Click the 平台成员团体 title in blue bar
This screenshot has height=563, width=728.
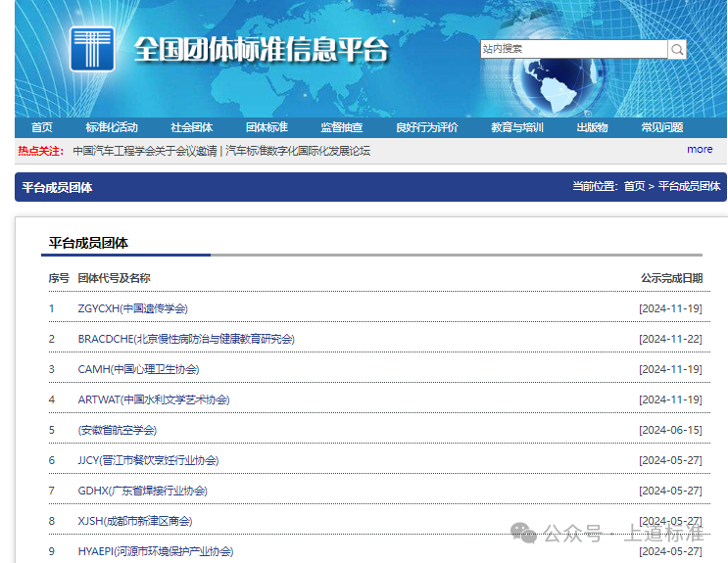click(x=57, y=188)
